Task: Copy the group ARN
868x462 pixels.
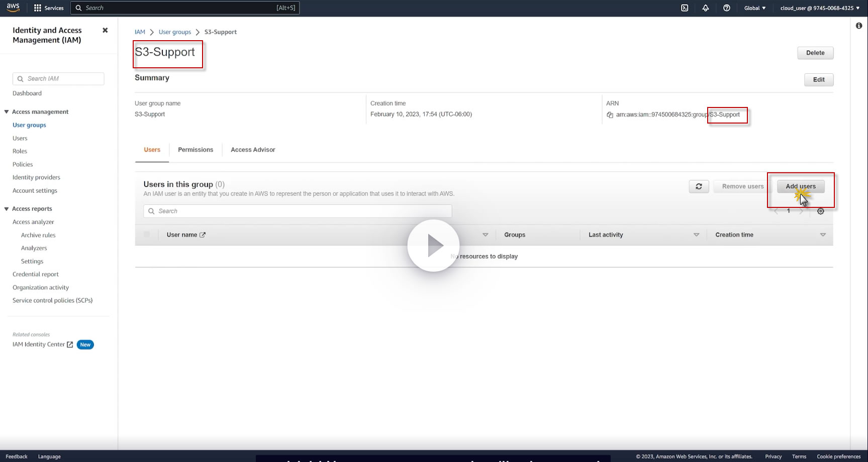Action: pyautogui.click(x=610, y=115)
